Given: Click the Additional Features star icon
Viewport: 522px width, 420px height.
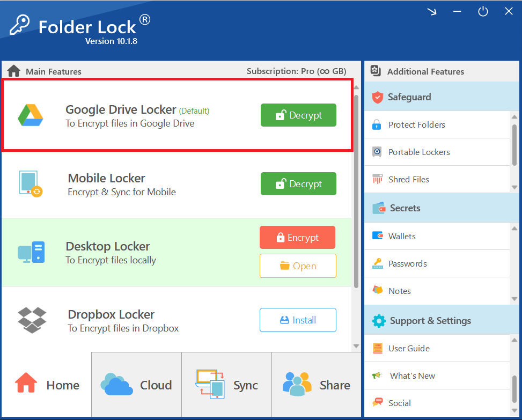Looking at the screenshot, I should coord(376,71).
